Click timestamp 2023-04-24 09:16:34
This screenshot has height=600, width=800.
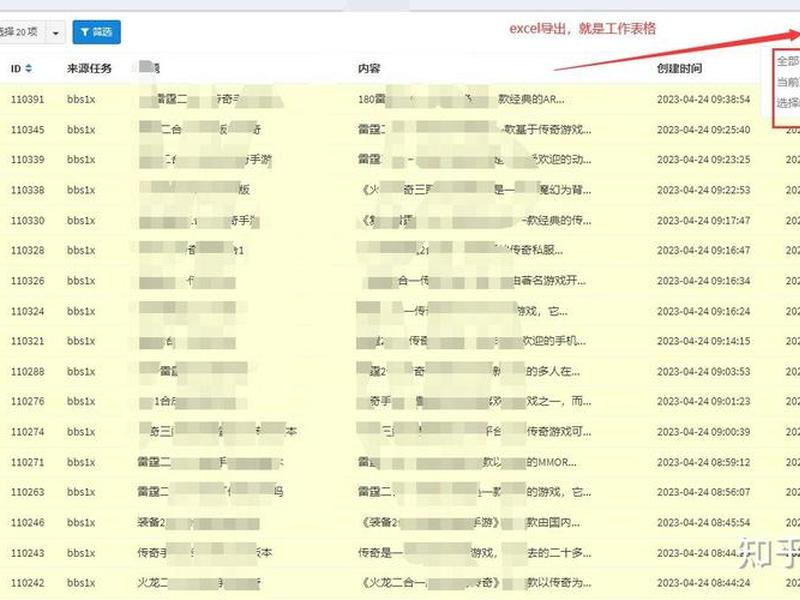coord(704,281)
